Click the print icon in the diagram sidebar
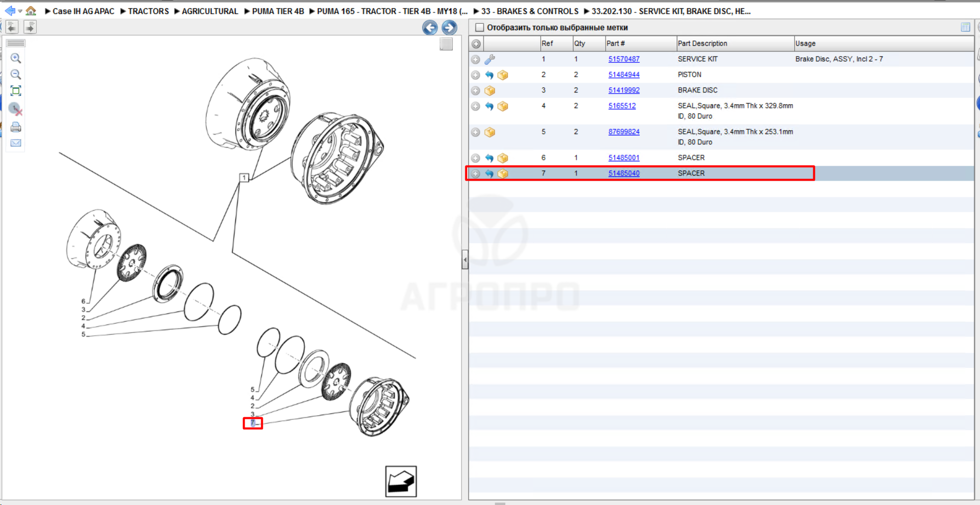Viewport: 980px width, 505px height. (x=16, y=127)
